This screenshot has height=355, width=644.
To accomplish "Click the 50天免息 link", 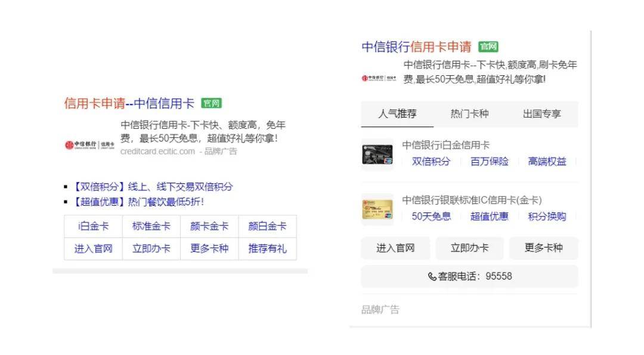I will (431, 217).
